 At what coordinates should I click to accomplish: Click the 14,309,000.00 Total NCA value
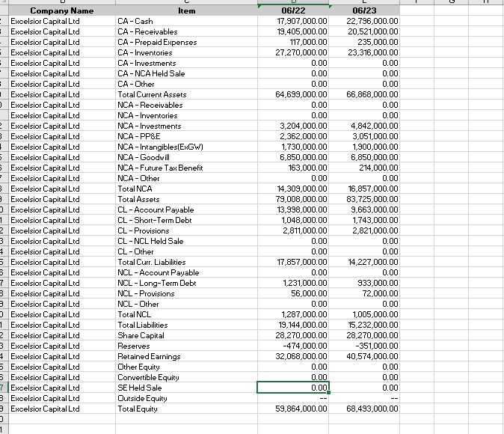[293, 189]
